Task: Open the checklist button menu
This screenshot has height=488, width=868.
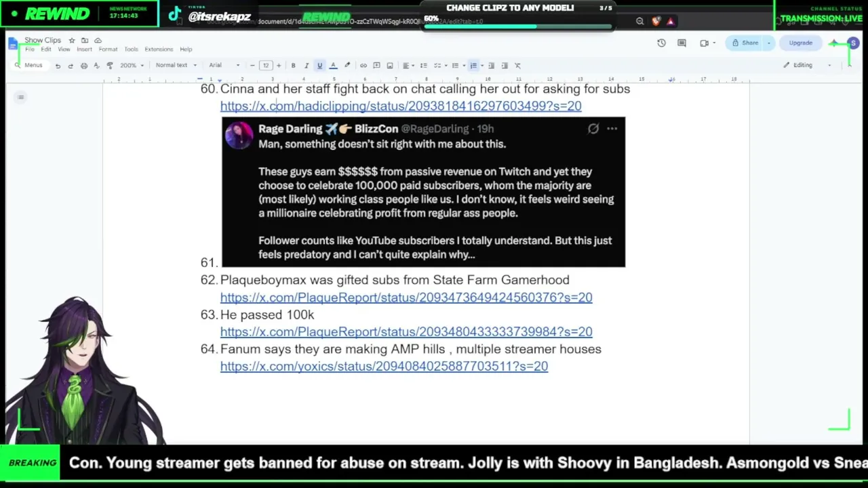Action: pyautogui.click(x=439, y=66)
